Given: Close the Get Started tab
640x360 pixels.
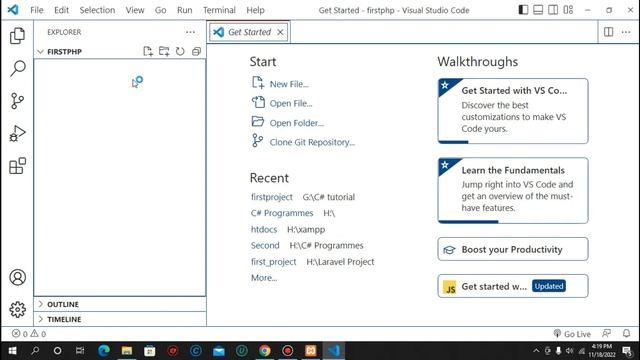Looking at the screenshot, I should click(280, 32).
